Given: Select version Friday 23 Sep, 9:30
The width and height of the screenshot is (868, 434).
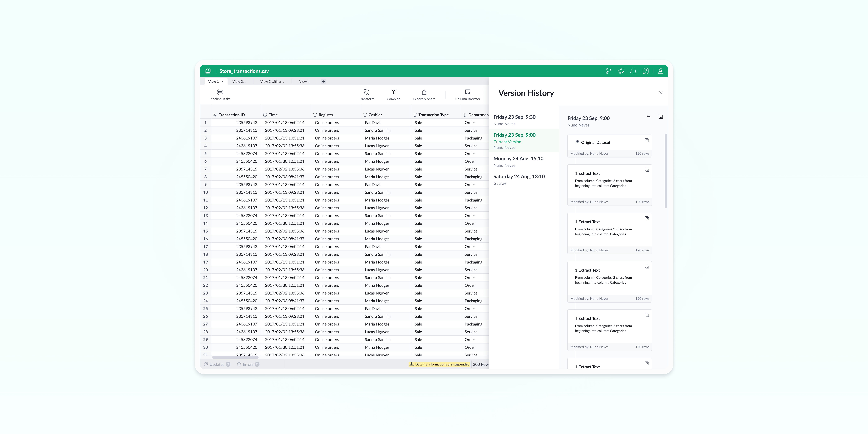Looking at the screenshot, I should point(524,120).
